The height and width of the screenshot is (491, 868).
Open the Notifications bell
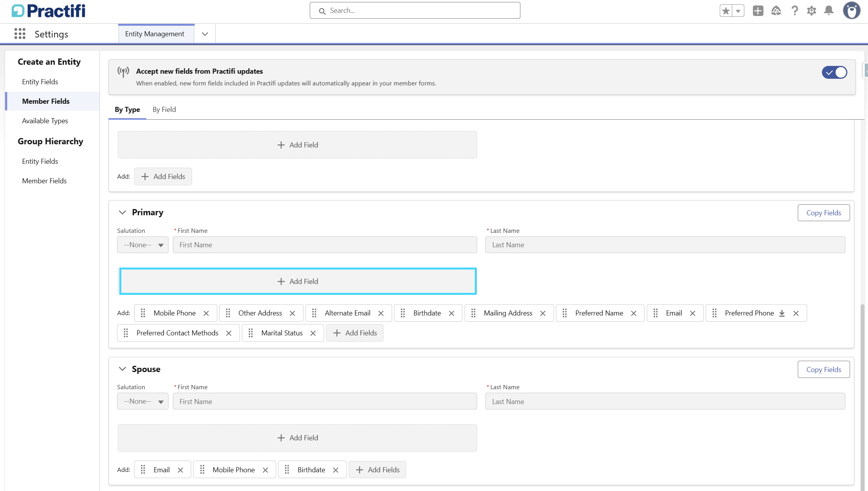829,11
